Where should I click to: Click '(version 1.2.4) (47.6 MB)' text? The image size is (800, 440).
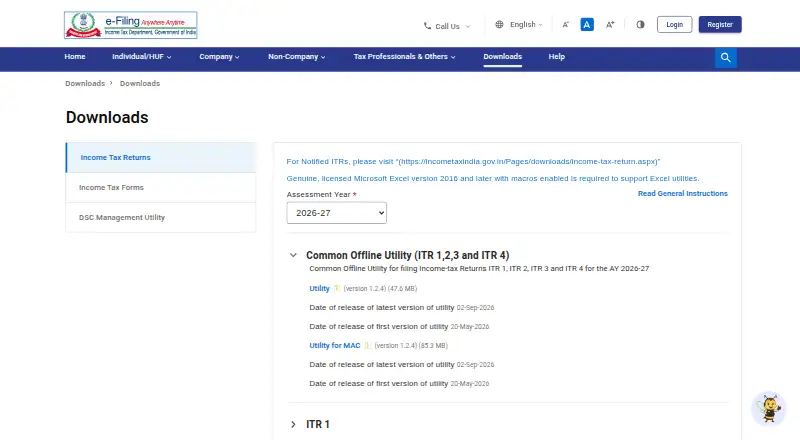pyautogui.click(x=380, y=288)
